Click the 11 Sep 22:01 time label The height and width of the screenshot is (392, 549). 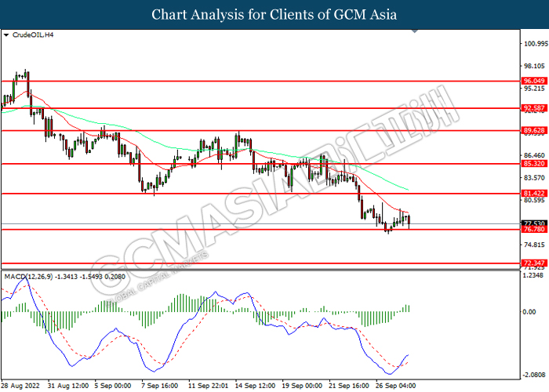(x=209, y=386)
